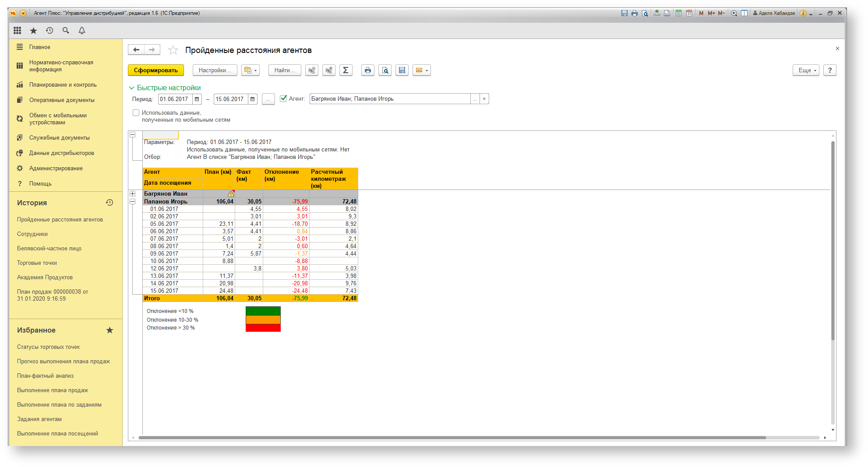Go back with the left arrow button
868x467 pixels.
[136, 49]
